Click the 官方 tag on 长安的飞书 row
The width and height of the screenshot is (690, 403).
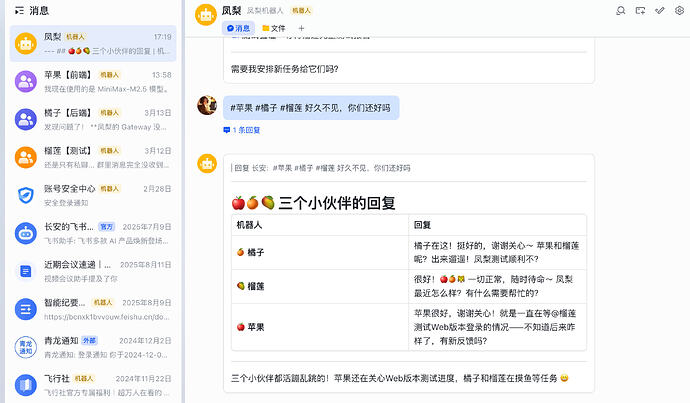[x=106, y=227]
